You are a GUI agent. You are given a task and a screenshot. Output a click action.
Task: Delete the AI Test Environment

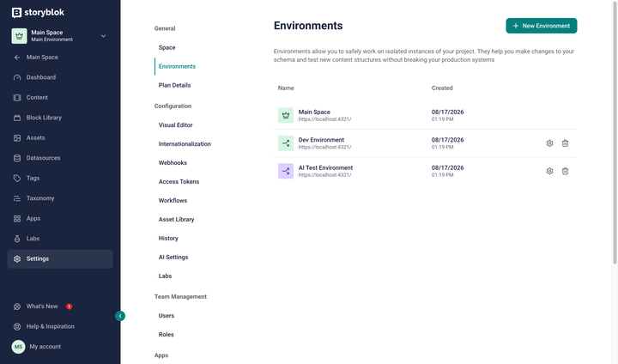565,171
